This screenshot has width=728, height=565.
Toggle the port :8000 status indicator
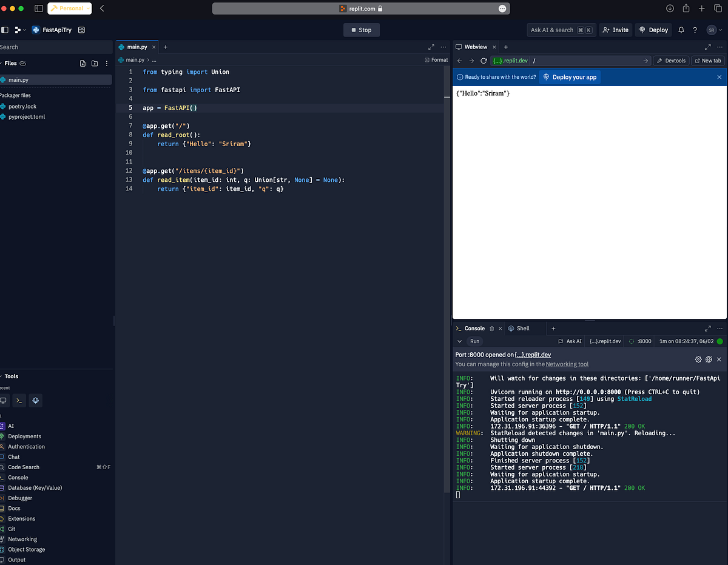tap(639, 341)
